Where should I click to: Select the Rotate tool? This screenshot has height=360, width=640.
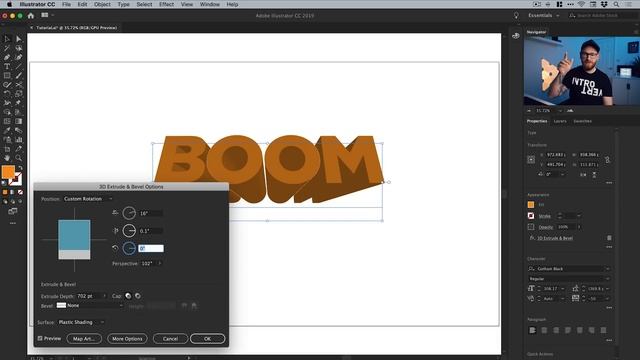point(7,94)
